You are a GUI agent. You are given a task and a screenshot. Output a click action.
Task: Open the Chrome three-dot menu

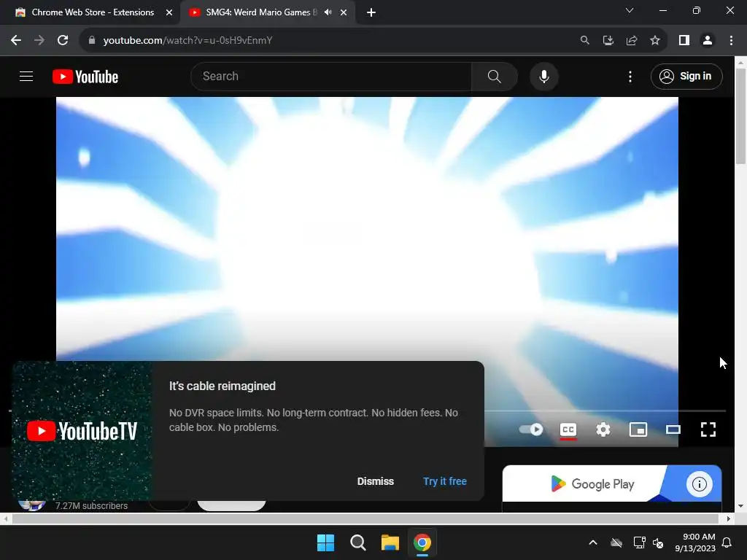tap(731, 41)
